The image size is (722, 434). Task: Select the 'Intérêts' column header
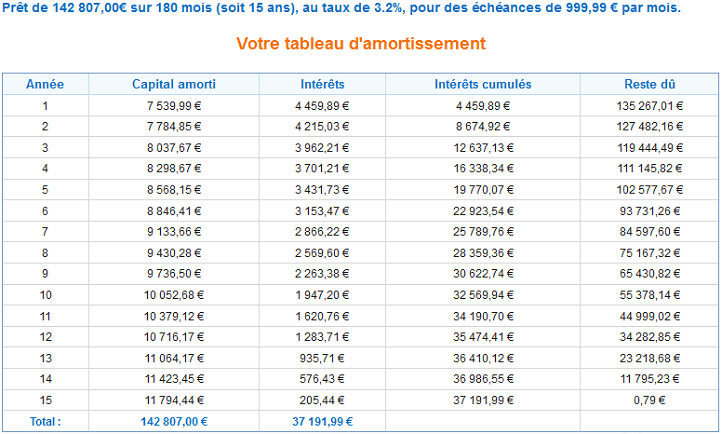point(323,84)
